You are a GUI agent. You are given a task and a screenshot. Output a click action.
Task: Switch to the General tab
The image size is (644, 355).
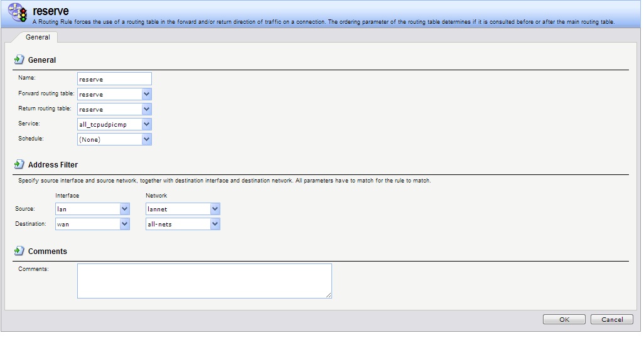tap(38, 37)
